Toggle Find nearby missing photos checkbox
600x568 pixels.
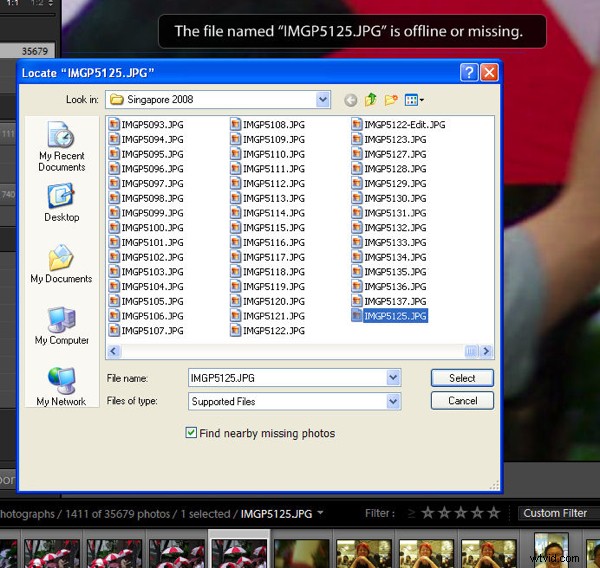click(x=191, y=433)
